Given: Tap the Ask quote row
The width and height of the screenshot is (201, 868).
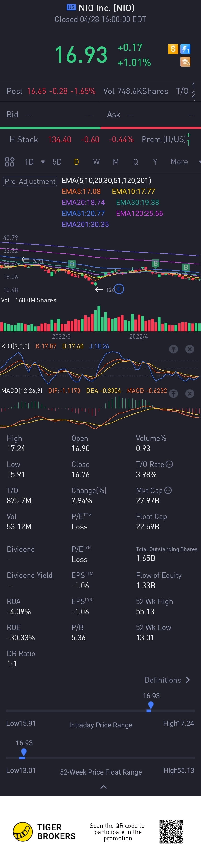Looking at the screenshot, I should click(151, 115).
